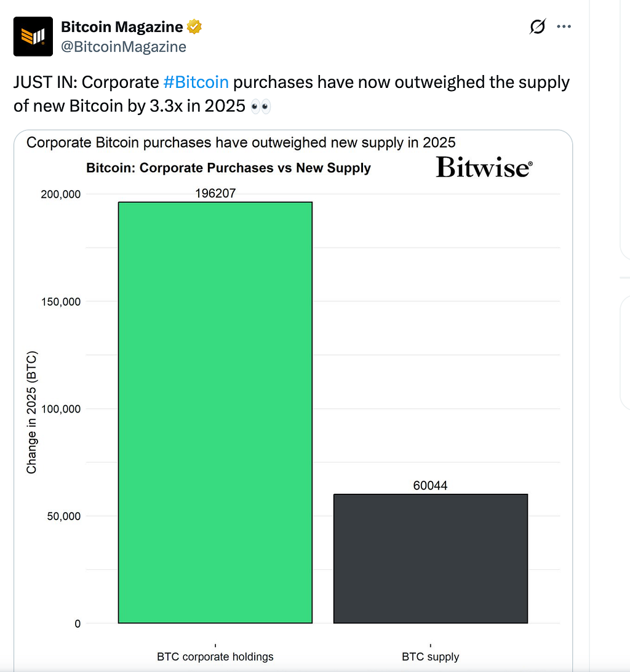Click the 'Change in 2025 (BTC)' axis title

tap(32, 413)
